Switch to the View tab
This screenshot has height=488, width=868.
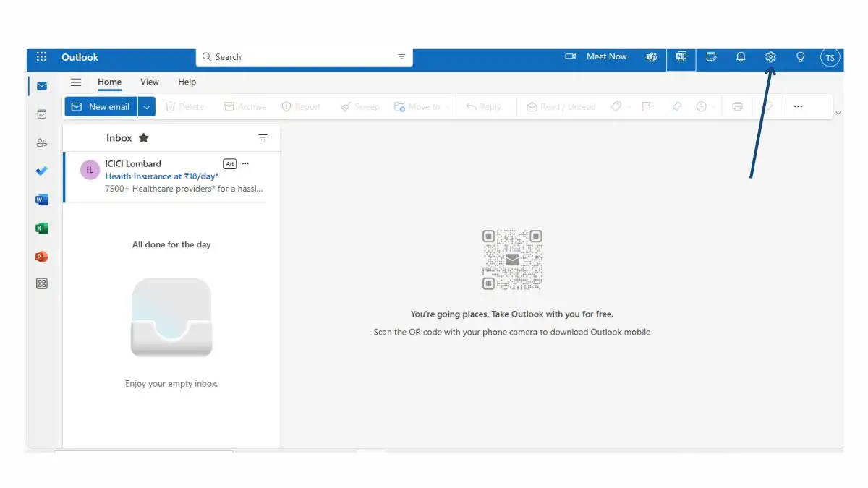tap(150, 82)
